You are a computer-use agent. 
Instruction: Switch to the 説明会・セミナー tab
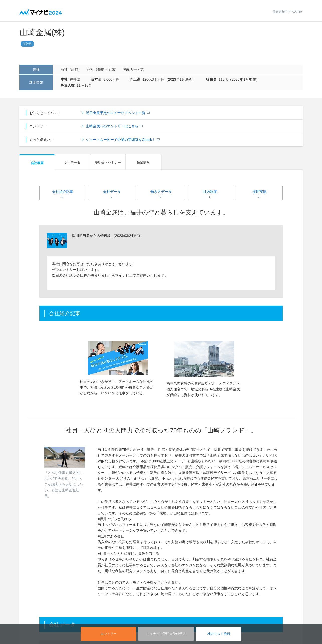[108, 162]
